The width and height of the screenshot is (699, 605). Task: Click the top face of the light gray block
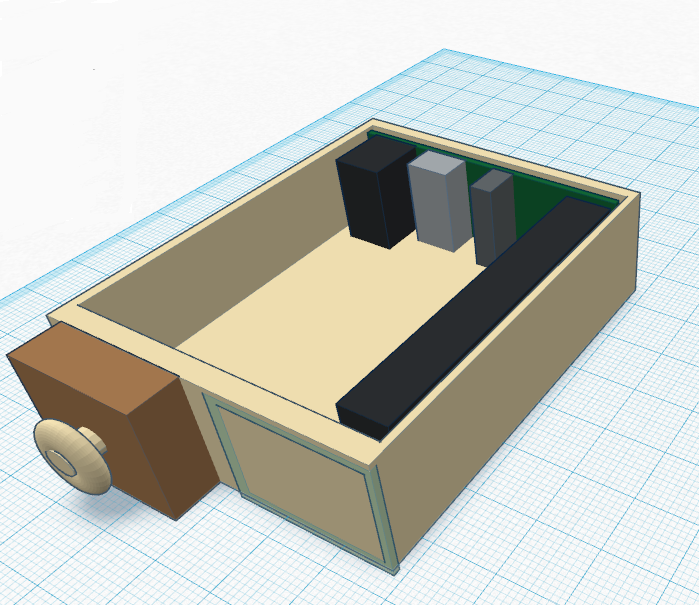(x=438, y=165)
